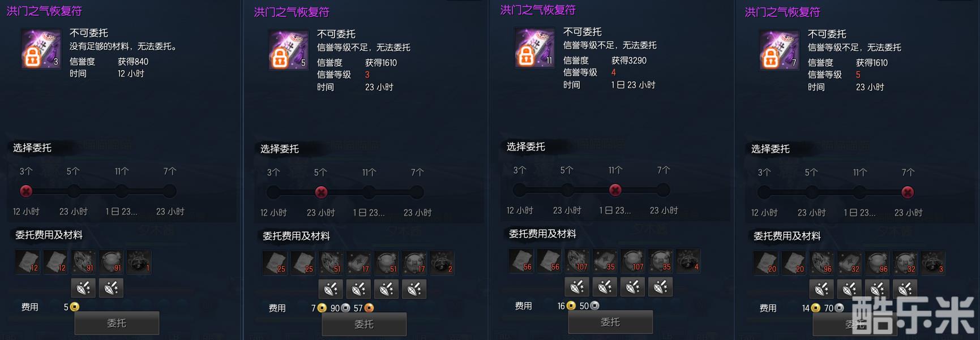Screen dimensions: 980x340
Task: Select material icon with quantity 107 first
Action: click(577, 260)
